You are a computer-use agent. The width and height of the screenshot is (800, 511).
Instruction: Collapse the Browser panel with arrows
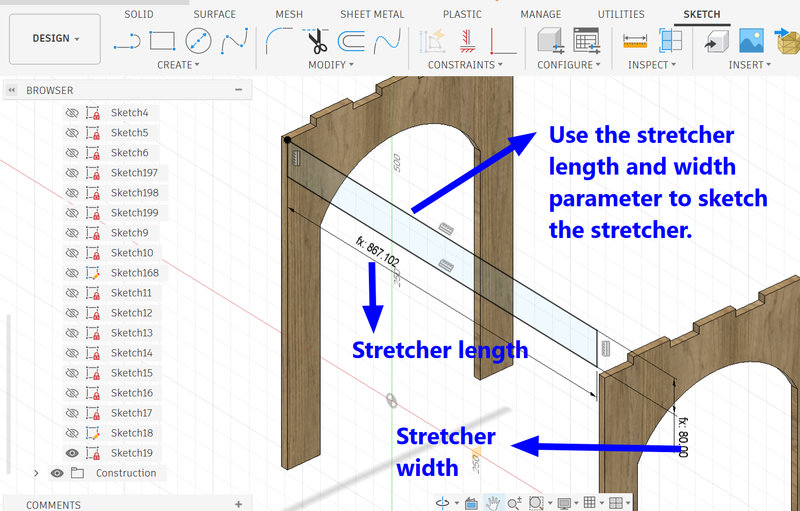click(11, 90)
